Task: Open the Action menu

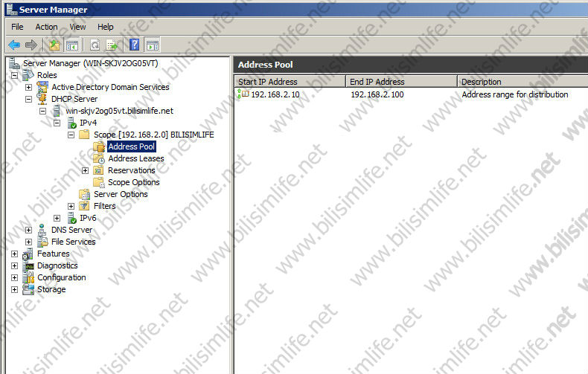Action: (x=46, y=27)
